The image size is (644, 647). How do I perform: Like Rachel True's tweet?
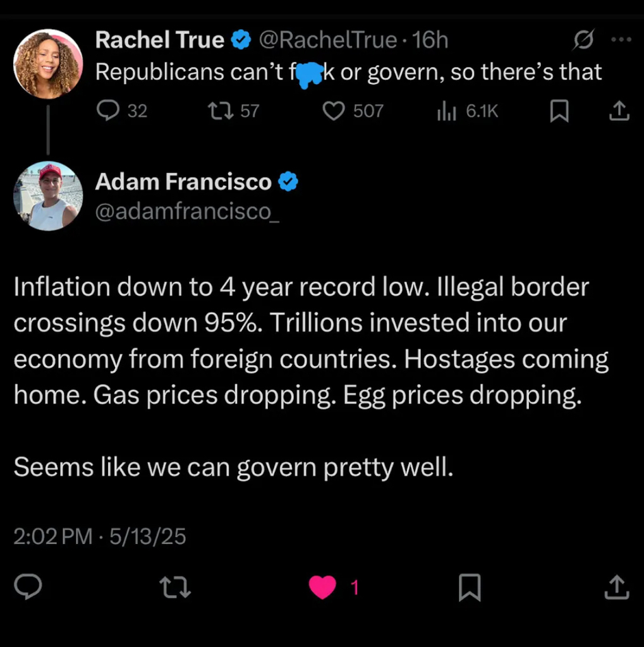click(x=333, y=111)
